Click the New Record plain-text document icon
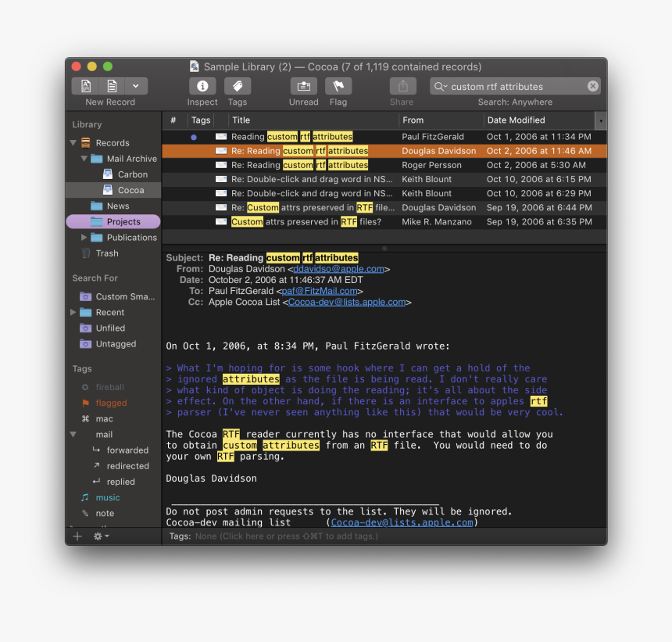672x642 pixels. click(x=112, y=86)
